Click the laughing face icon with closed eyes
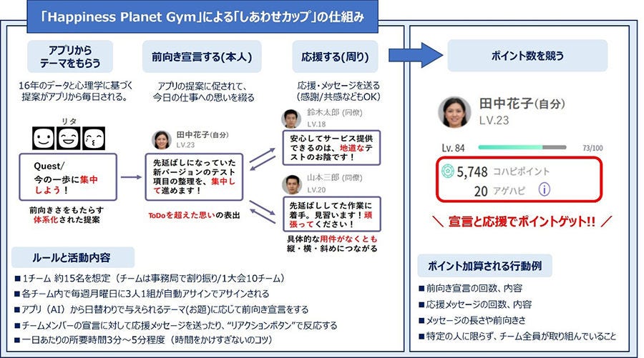The height and width of the screenshot is (358, 644). click(x=69, y=138)
